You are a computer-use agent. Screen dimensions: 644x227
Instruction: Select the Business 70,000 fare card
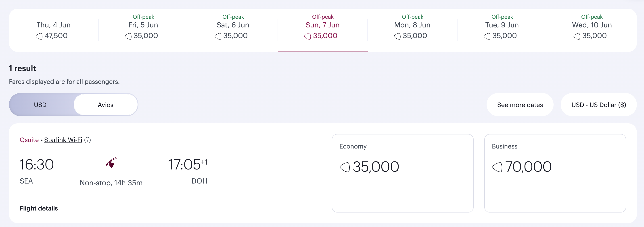pyautogui.click(x=555, y=173)
